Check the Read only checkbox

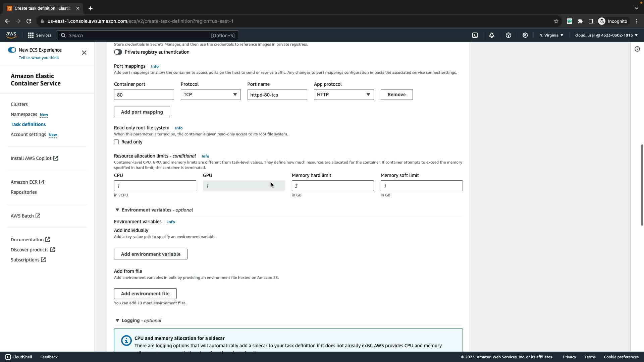pos(116,142)
